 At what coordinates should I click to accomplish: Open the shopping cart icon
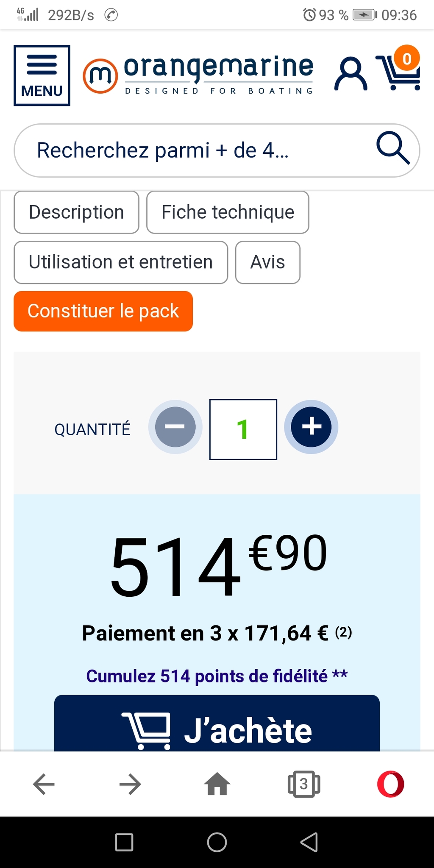pos(398,72)
